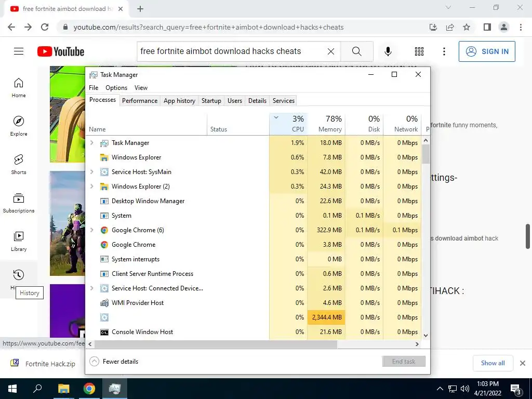Open Chrome profile avatar
This screenshot has height=399, width=532.
click(504, 27)
